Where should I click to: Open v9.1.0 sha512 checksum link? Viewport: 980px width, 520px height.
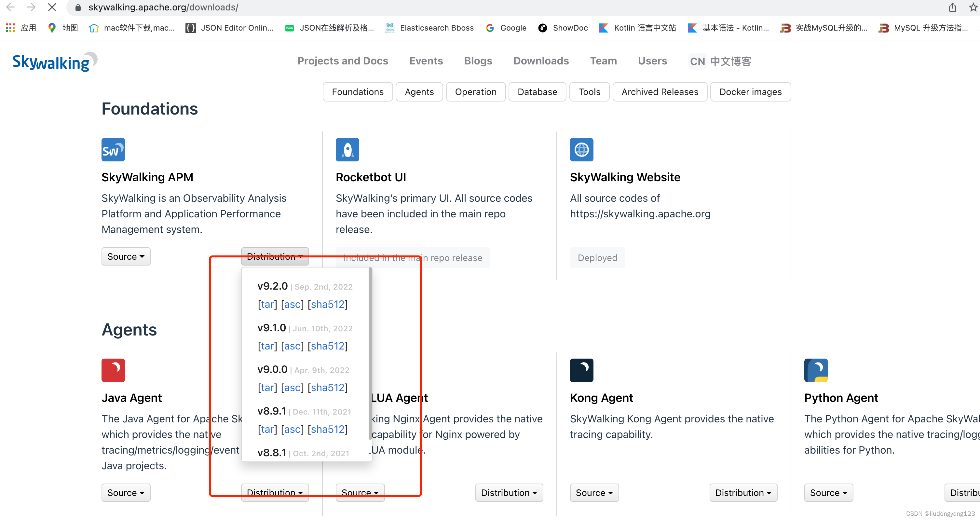coord(328,346)
